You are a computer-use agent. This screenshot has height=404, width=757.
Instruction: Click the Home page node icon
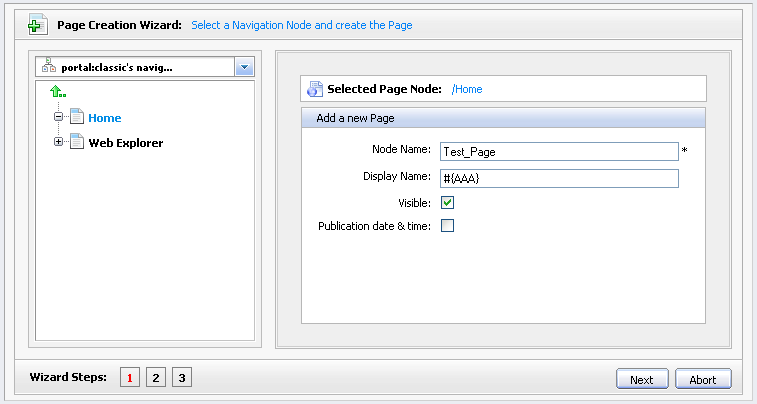[77, 117]
